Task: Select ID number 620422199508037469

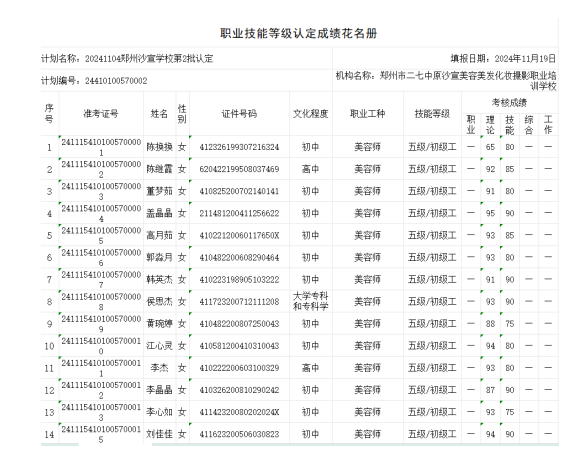Action: pos(239,169)
